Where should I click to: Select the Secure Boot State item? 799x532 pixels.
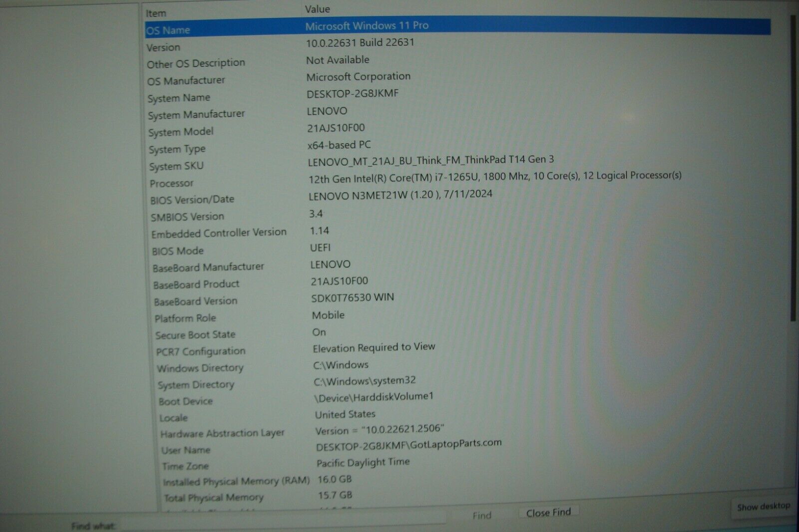click(195, 335)
